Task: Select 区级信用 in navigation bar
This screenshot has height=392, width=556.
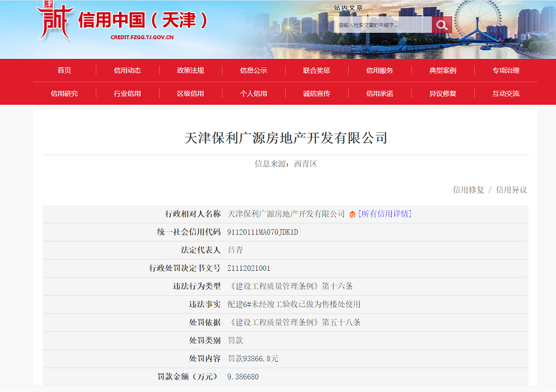Action: pos(190,94)
